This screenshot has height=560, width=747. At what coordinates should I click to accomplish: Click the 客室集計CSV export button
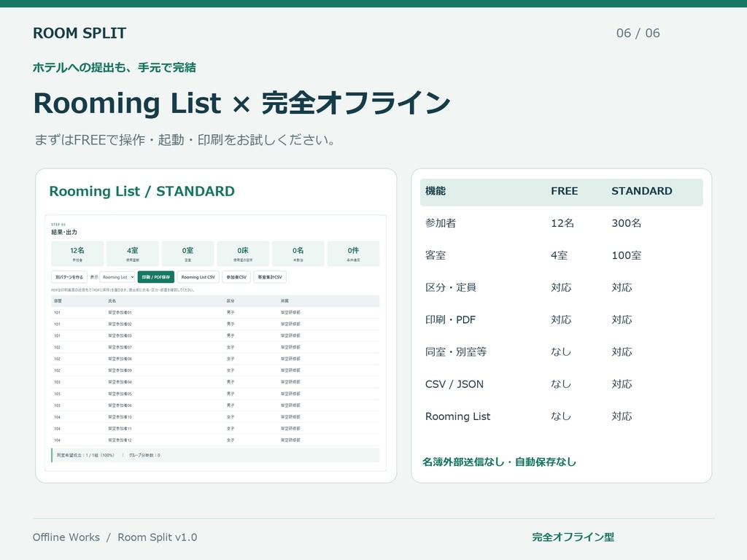click(x=270, y=277)
